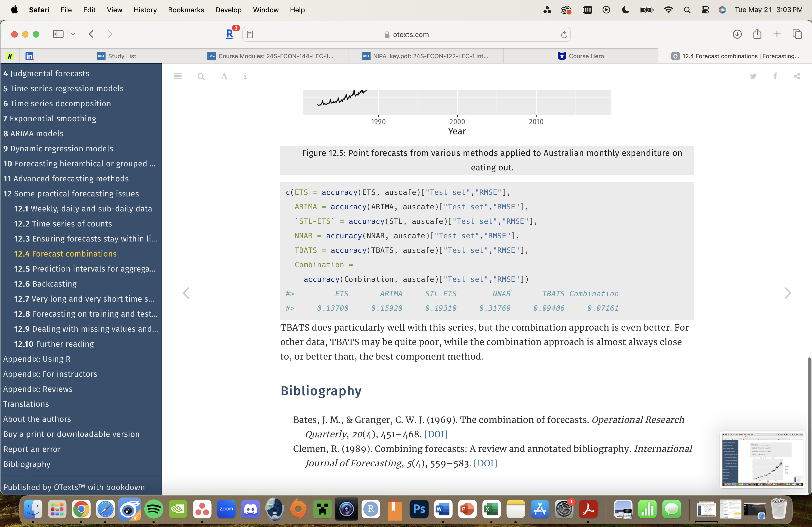Viewport: 812px width, 527px height.
Task: Open the Clemen 1989 DOI link
Action: pos(485,463)
